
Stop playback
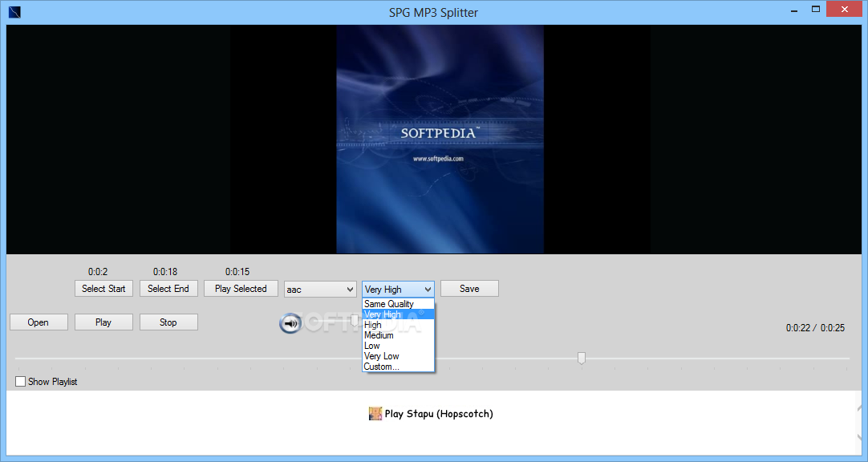click(168, 322)
